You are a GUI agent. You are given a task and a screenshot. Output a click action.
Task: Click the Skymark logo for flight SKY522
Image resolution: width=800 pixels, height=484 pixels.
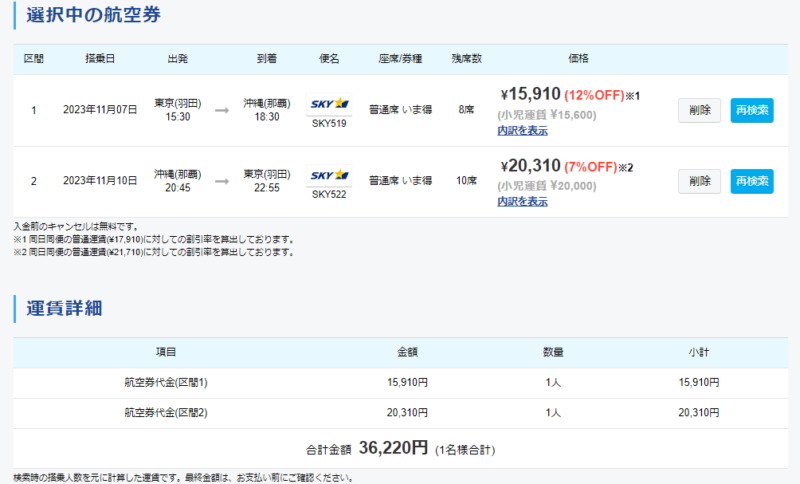pos(329,174)
